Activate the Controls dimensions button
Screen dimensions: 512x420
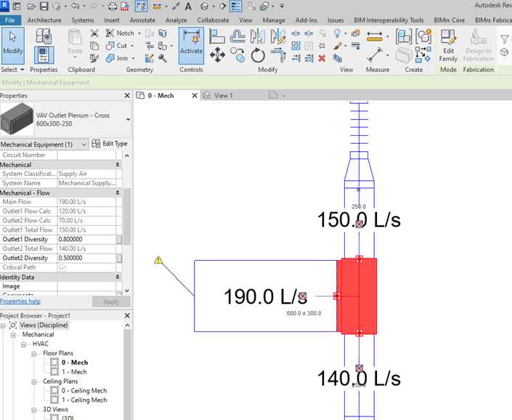pyautogui.click(x=191, y=45)
